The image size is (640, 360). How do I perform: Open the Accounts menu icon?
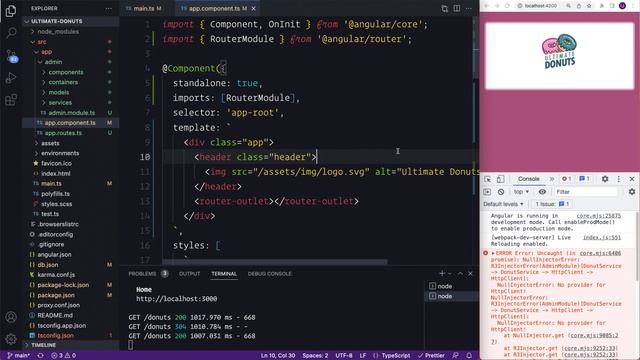click(11, 317)
